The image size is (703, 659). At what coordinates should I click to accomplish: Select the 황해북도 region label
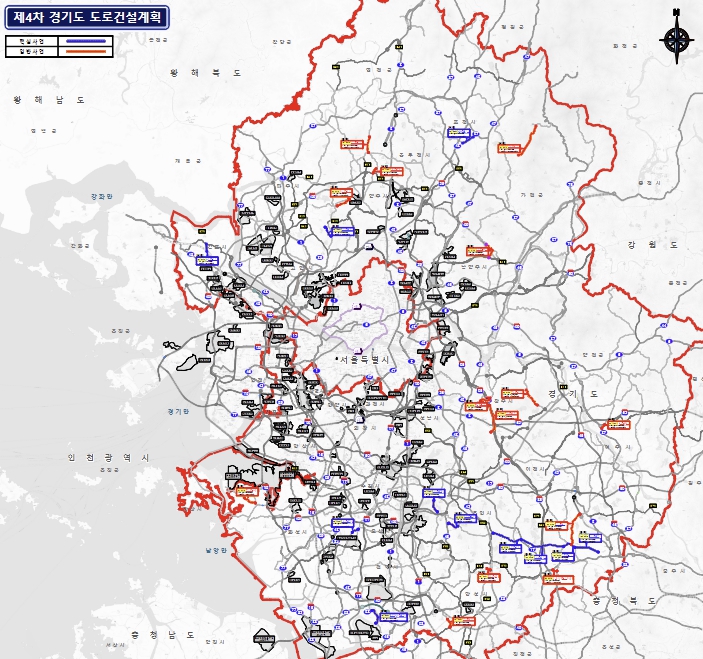(x=207, y=73)
